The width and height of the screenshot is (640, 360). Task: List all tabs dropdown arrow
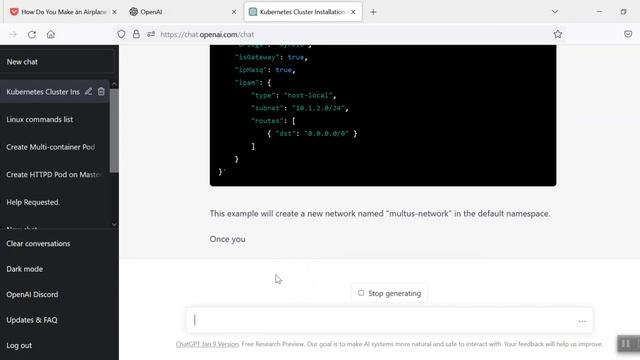555,12
